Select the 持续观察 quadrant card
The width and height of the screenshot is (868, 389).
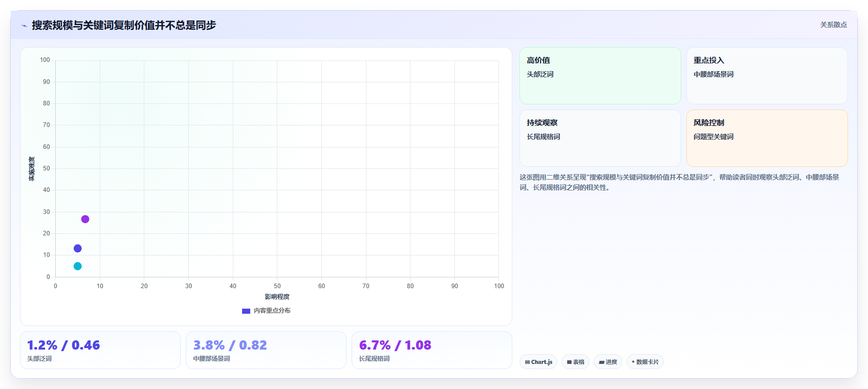[x=600, y=138]
